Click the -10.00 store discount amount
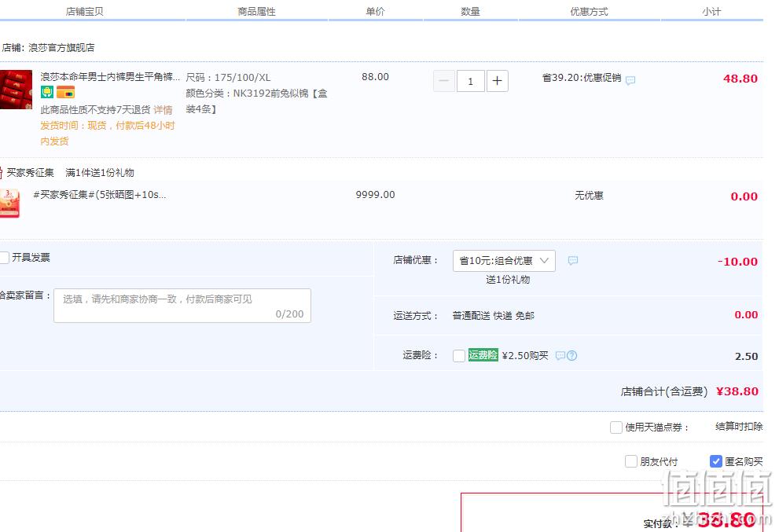This screenshot has width=779, height=532. click(x=738, y=262)
